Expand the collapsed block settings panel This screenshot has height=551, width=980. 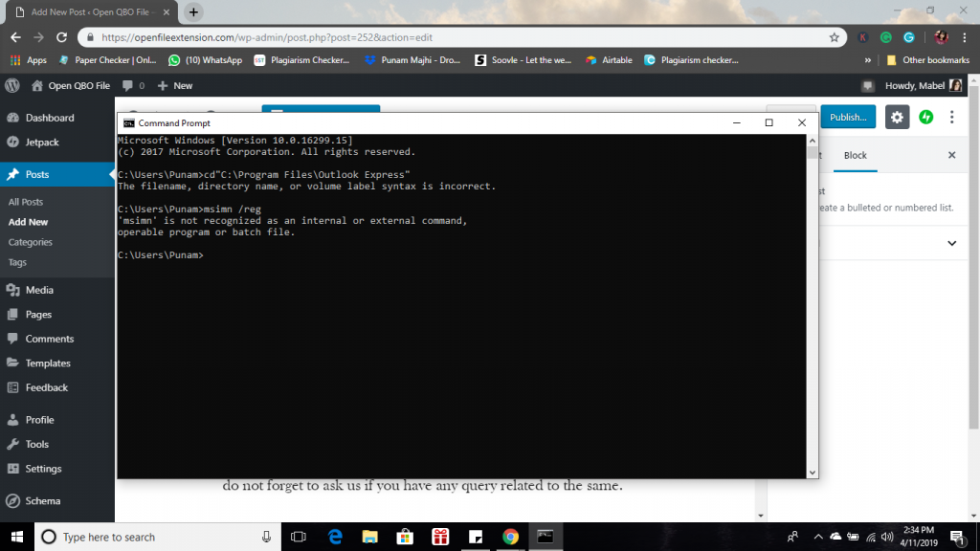[x=951, y=243]
